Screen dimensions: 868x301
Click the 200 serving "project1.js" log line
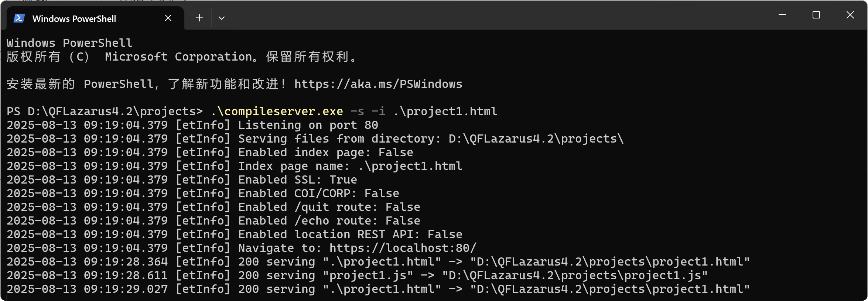[473, 276]
